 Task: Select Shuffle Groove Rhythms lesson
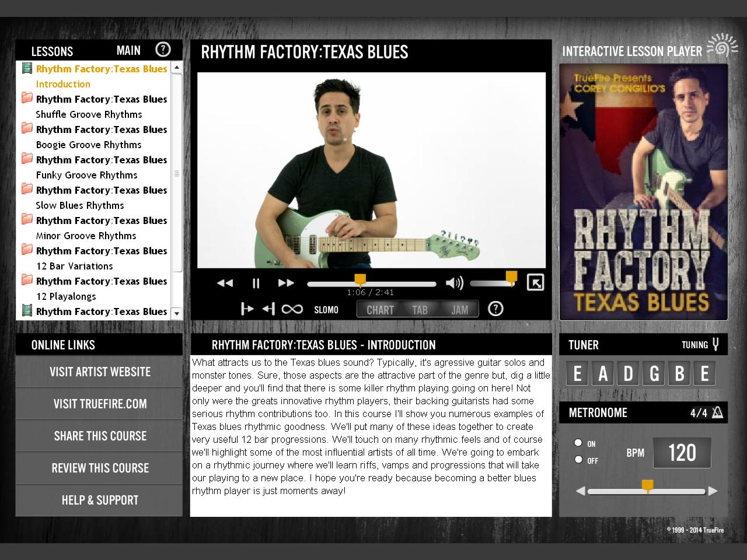(89, 114)
